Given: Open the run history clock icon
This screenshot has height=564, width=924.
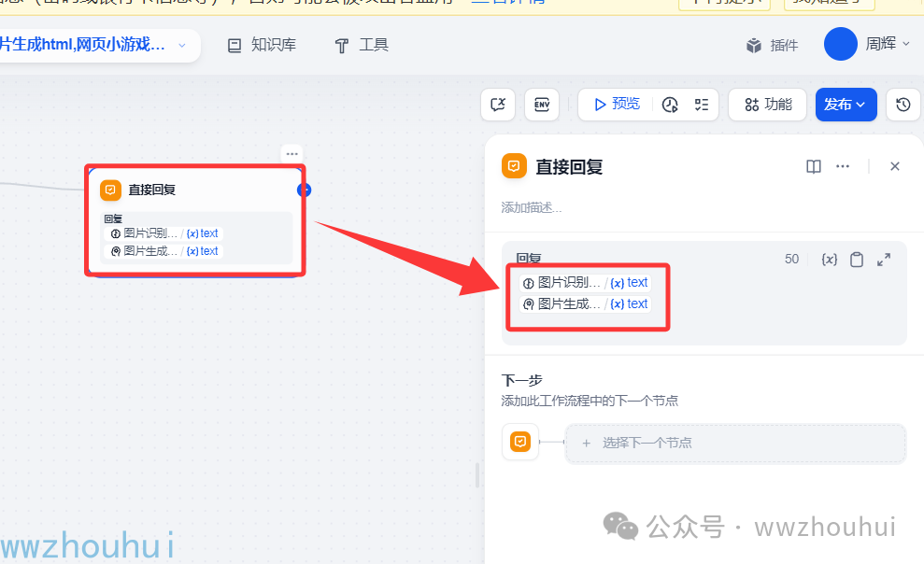Looking at the screenshot, I should coord(670,105).
